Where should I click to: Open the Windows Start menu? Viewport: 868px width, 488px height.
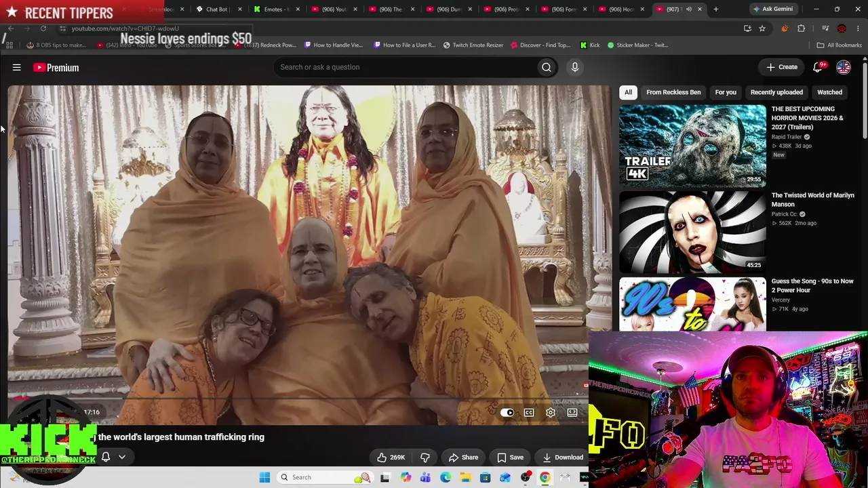pyautogui.click(x=265, y=477)
